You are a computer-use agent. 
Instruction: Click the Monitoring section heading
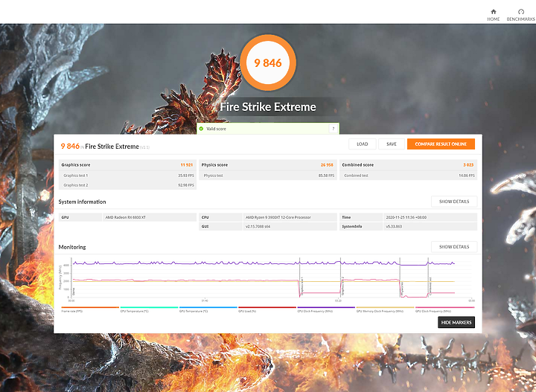72,247
